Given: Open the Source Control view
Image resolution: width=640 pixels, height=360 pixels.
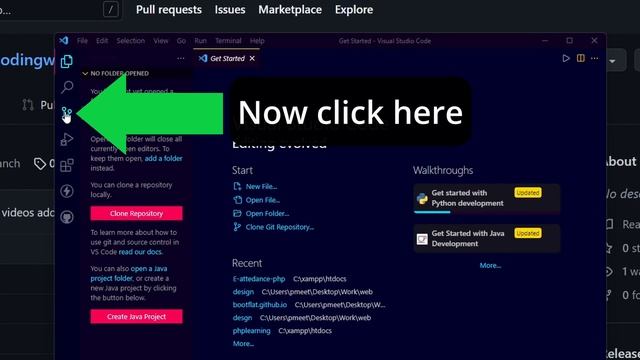Looking at the screenshot, I should pos(67,113).
